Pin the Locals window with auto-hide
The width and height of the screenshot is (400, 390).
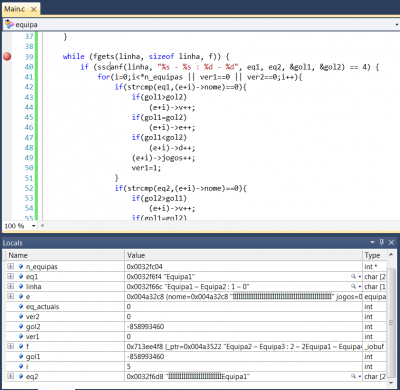click(x=382, y=243)
